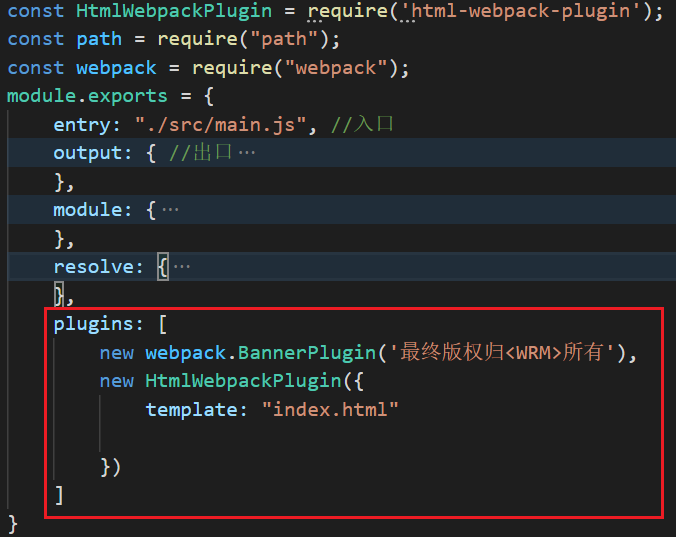Click the "./src/main.js" entry string

tap(220, 125)
